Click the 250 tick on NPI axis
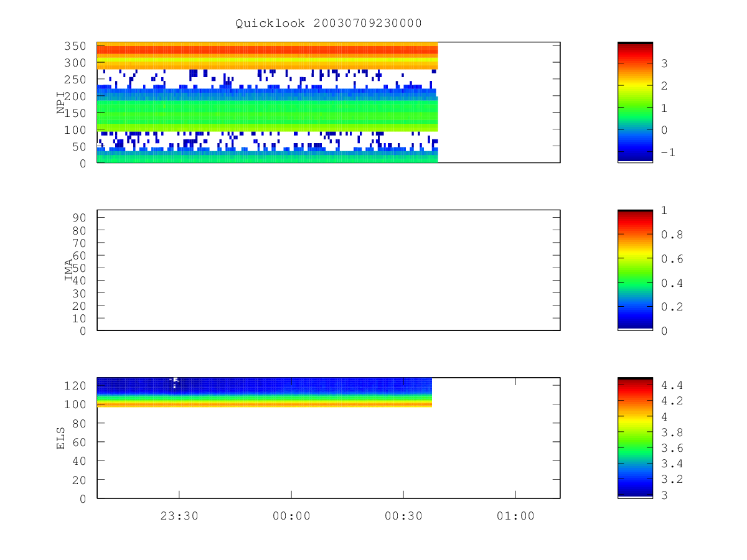This screenshot has width=747, height=560. (77, 80)
